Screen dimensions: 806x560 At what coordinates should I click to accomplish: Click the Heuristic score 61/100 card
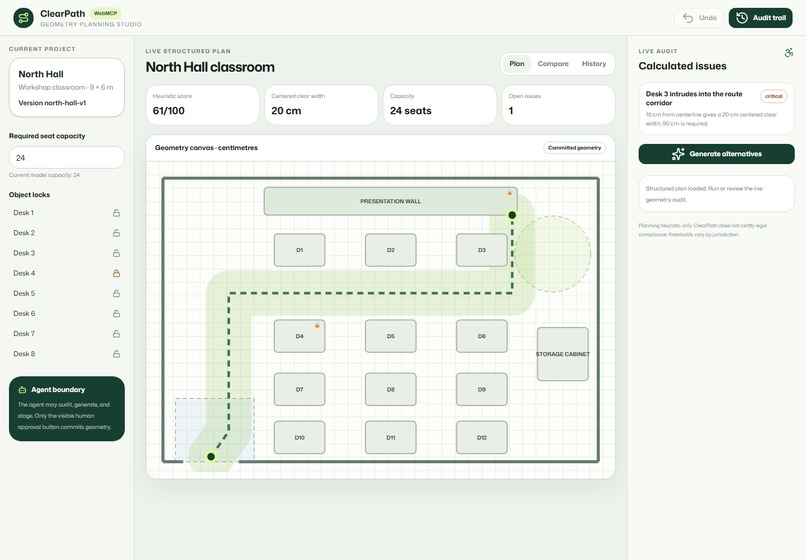click(x=202, y=105)
